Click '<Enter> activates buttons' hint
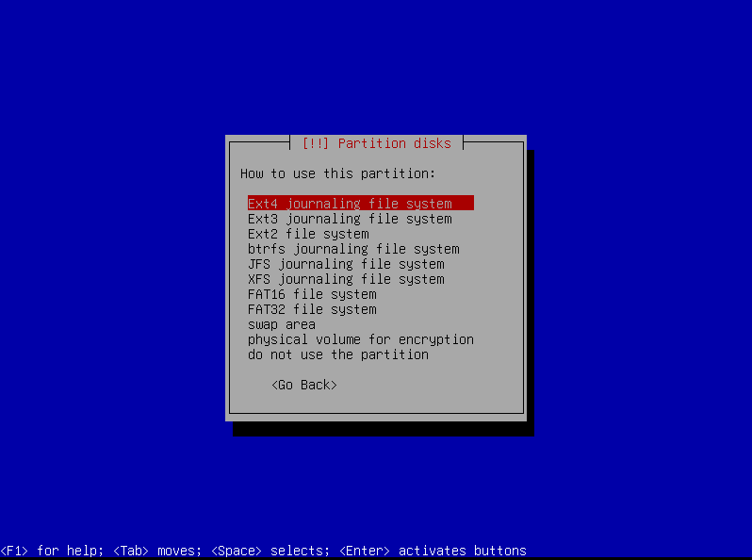 click(433, 551)
